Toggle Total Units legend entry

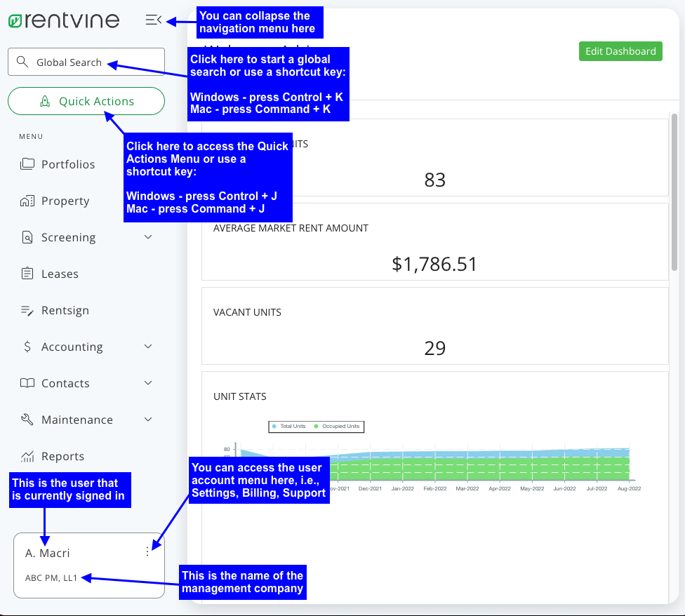coord(288,426)
